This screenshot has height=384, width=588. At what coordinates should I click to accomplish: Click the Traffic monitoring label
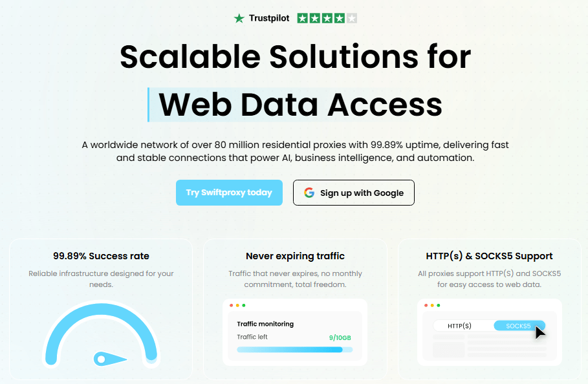[265, 324]
